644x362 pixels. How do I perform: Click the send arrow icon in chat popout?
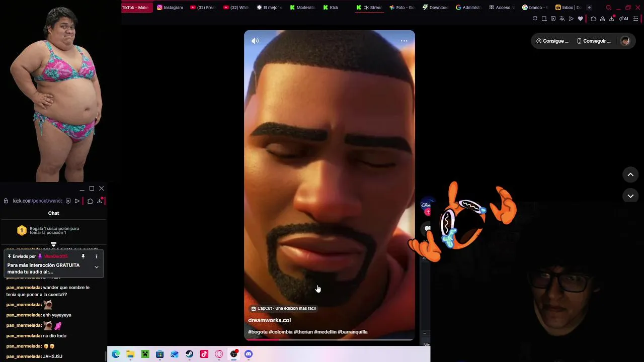(77, 201)
